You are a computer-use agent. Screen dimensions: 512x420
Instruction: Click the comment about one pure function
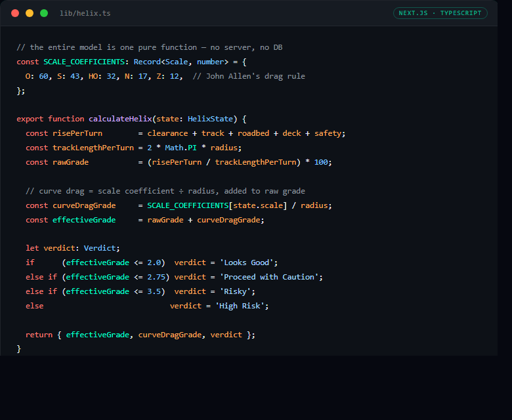(x=150, y=47)
